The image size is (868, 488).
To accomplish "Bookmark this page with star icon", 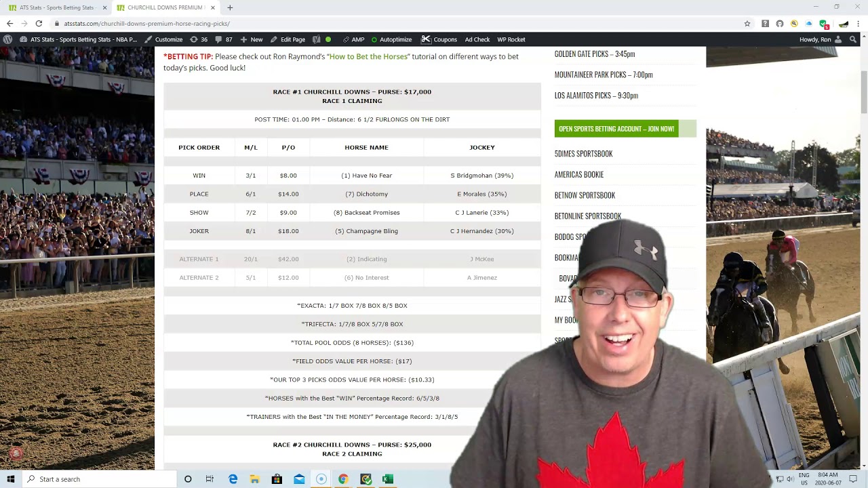I will [x=747, y=23].
